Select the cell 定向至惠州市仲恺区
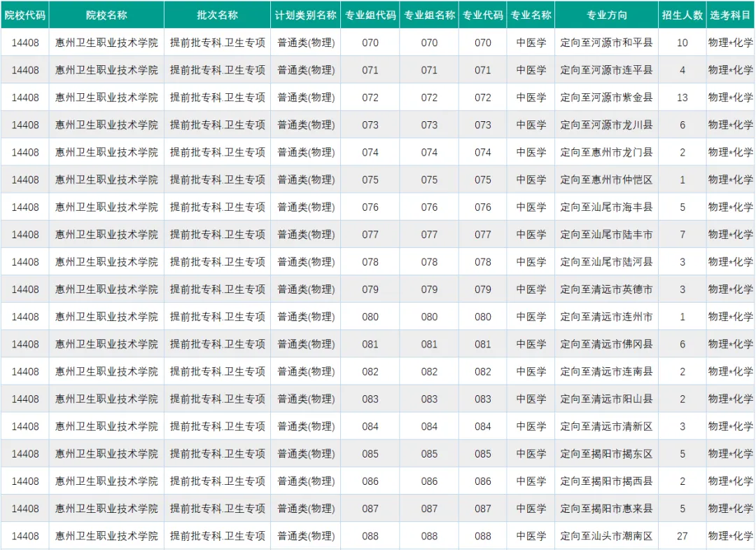Image resolution: width=756 pixels, height=550 pixels. click(606, 180)
